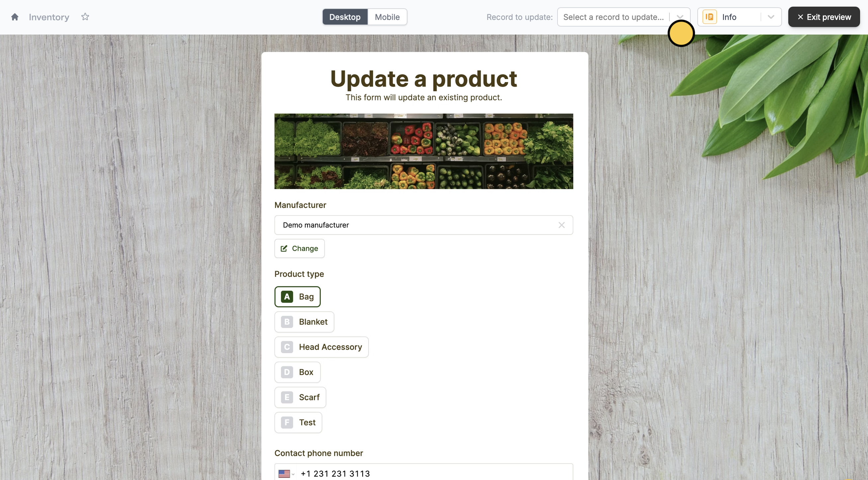The width and height of the screenshot is (868, 480).
Task: Click the Change button edit icon
Action: point(284,248)
